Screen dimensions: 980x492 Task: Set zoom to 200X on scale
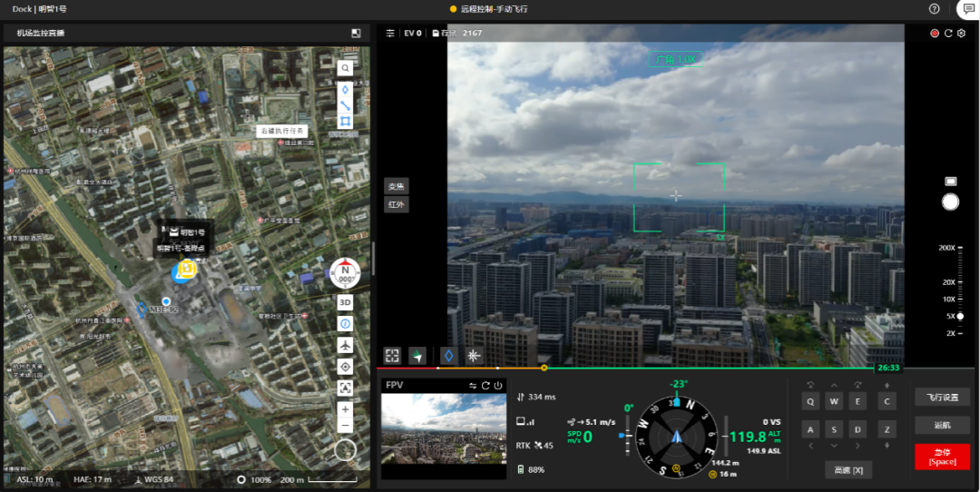pos(946,248)
